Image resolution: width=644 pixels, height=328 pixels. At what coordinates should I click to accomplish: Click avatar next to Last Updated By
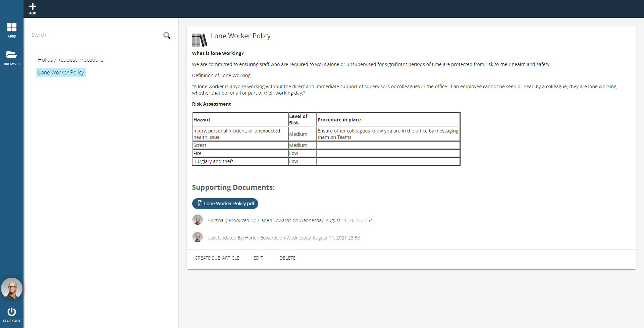pyautogui.click(x=198, y=237)
